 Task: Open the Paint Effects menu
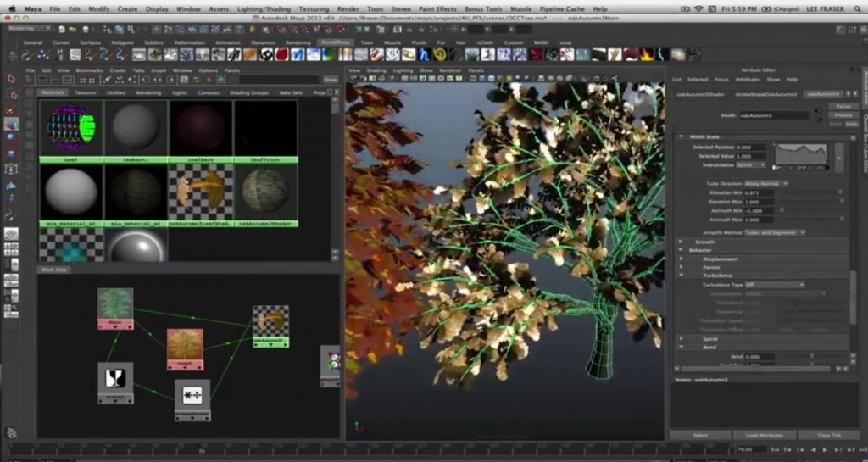pyautogui.click(x=437, y=8)
